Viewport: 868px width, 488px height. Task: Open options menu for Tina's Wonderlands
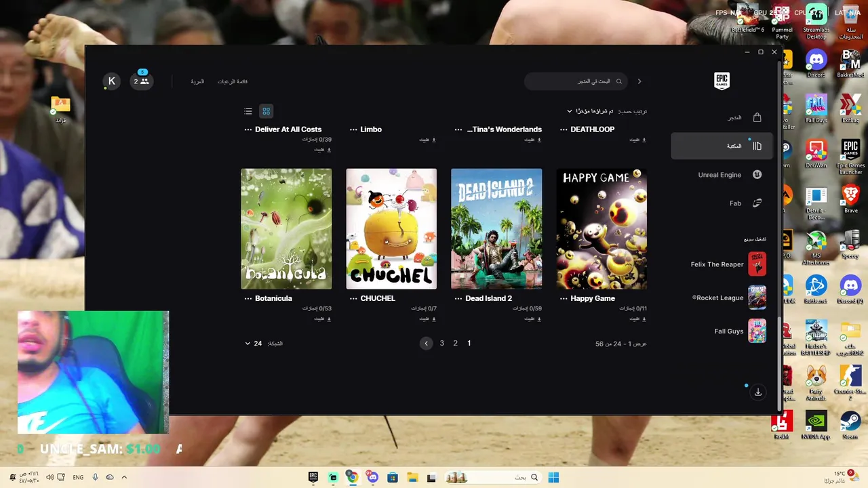point(459,129)
